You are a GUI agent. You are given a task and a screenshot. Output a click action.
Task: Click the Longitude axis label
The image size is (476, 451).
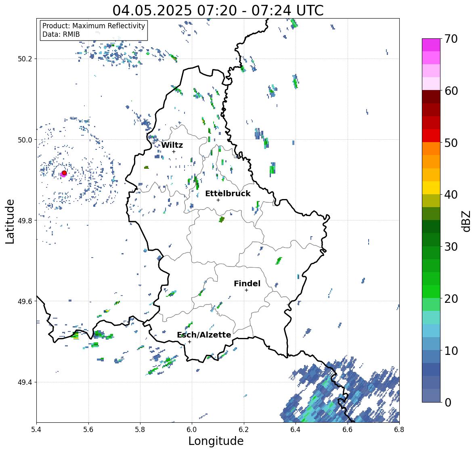pos(216,441)
